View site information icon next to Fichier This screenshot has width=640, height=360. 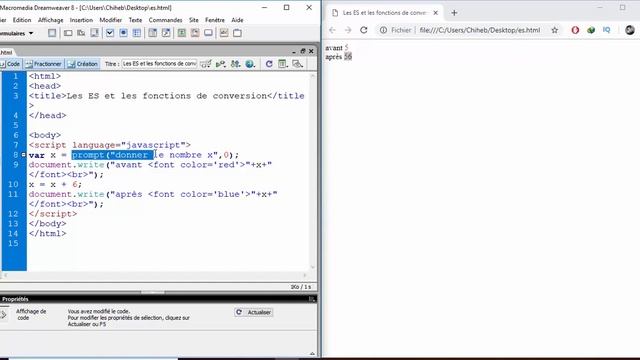point(383,30)
